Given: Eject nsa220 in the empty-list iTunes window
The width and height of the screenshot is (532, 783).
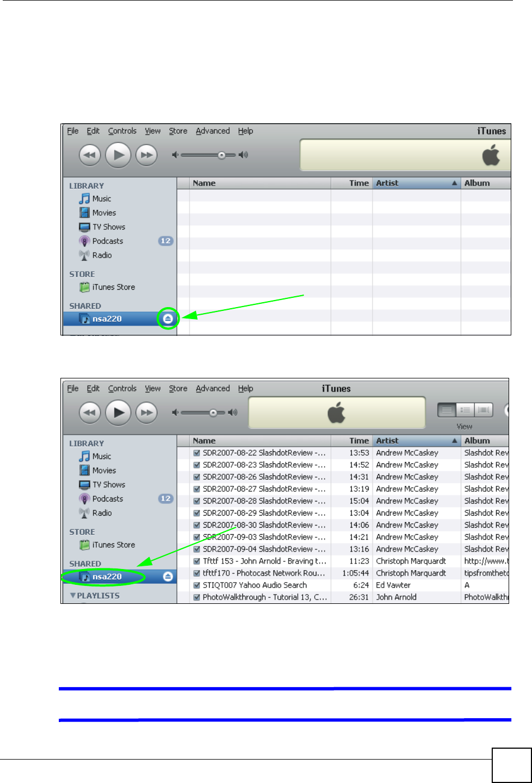Looking at the screenshot, I should pyautogui.click(x=168, y=319).
